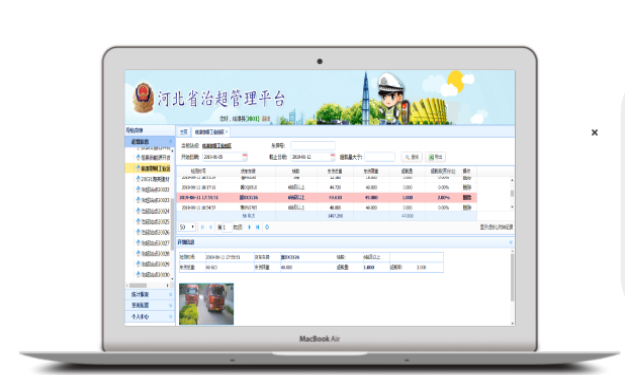Screen dimensions: 627x375
Task: Switch to the home tab
Action: (184, 132)
